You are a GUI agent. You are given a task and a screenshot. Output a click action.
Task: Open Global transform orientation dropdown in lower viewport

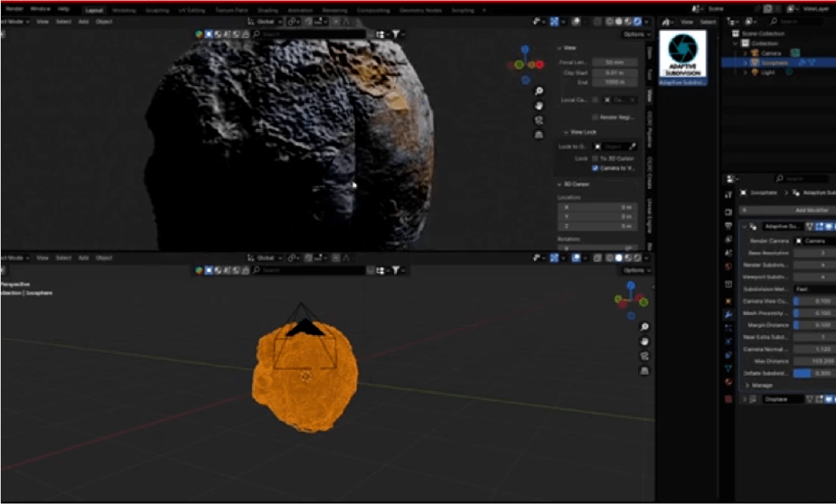[x=265, y=257]
